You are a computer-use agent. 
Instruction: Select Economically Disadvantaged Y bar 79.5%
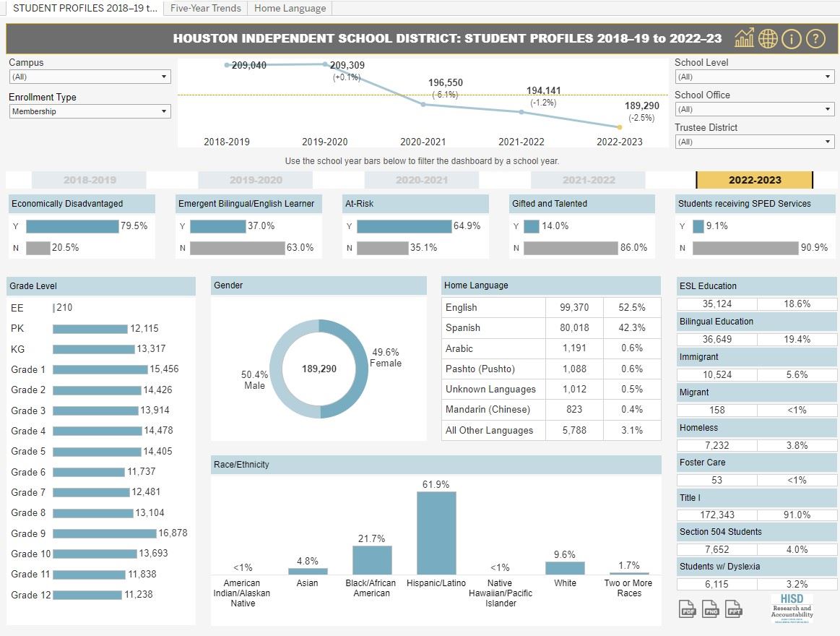[x=72, y=226]
